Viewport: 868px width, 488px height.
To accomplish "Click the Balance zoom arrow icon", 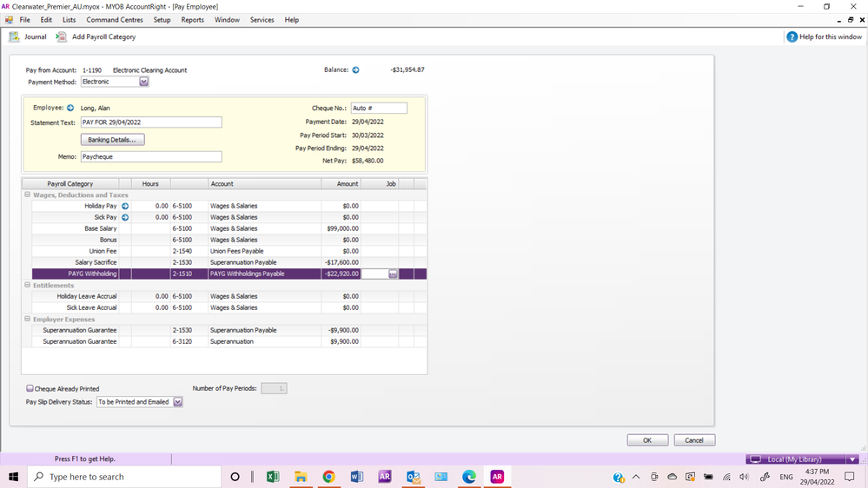I will 355,70.
